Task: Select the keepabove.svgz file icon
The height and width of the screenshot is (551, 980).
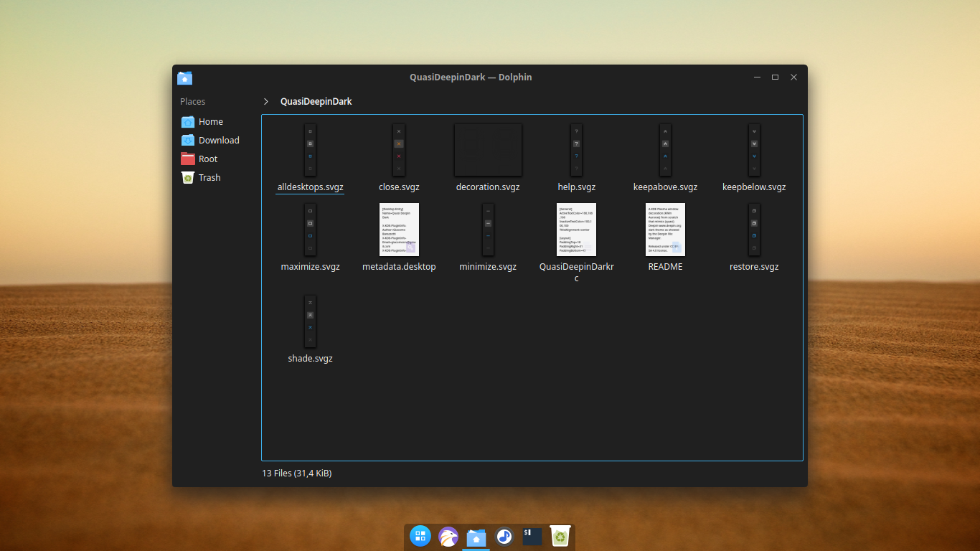Action: 666,150
